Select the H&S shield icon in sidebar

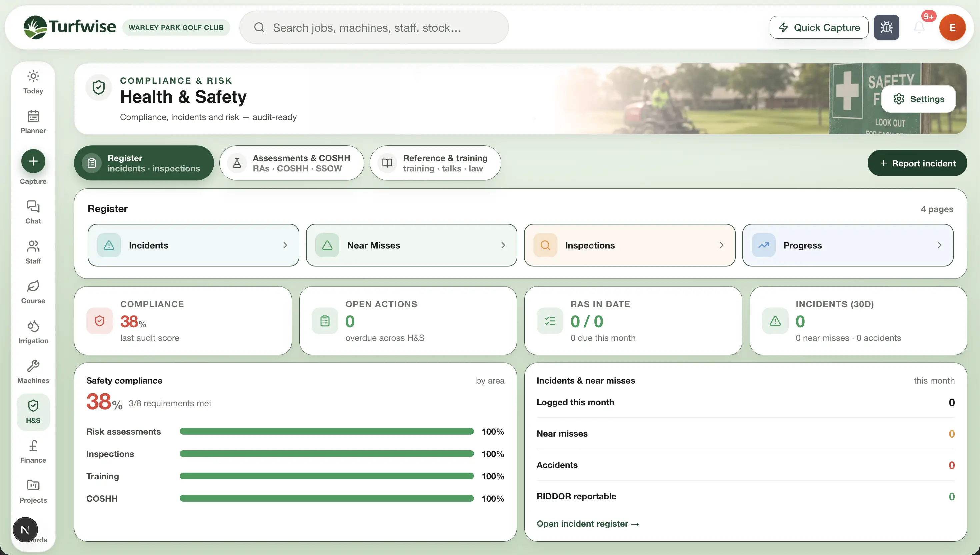click(33, 406)
